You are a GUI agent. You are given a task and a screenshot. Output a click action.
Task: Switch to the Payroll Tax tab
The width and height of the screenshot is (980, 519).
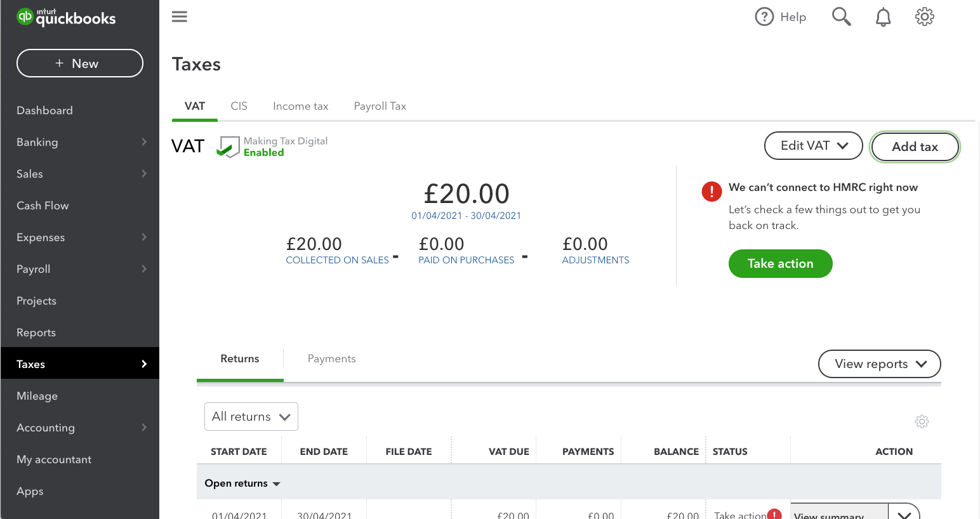(380, 107)
